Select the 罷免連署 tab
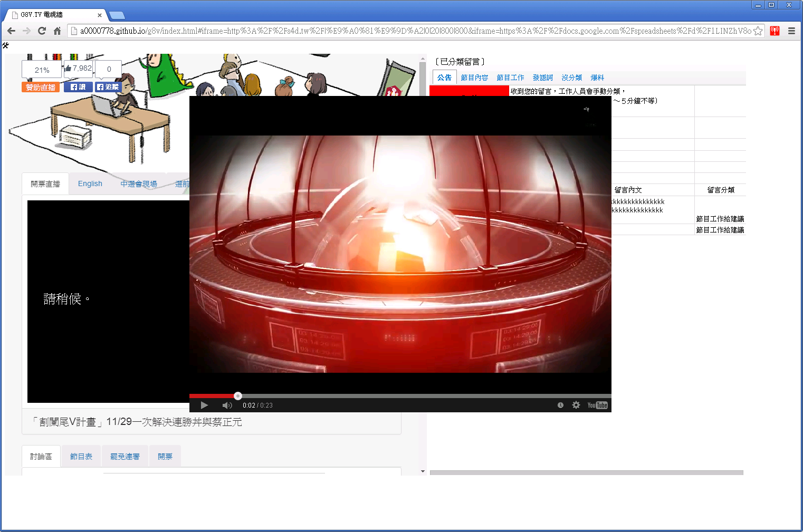 click(125, 457)
